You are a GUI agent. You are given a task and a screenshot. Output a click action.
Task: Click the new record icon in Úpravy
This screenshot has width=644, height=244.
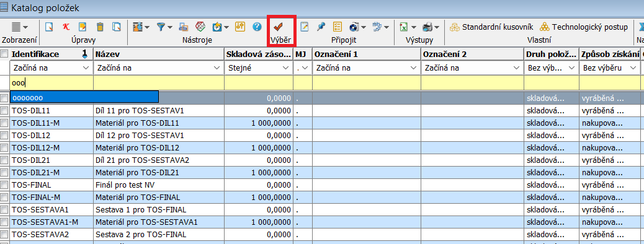[x=49, y=27]
